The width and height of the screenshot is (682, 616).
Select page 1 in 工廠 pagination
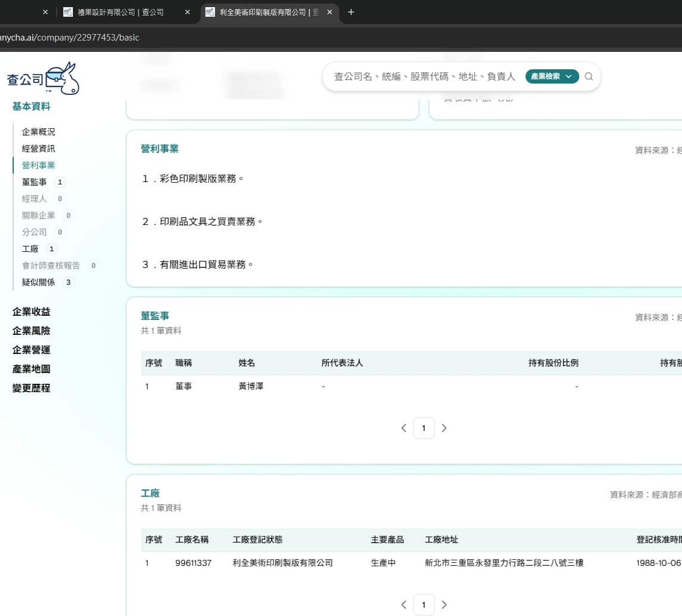[x=423, y=605]
